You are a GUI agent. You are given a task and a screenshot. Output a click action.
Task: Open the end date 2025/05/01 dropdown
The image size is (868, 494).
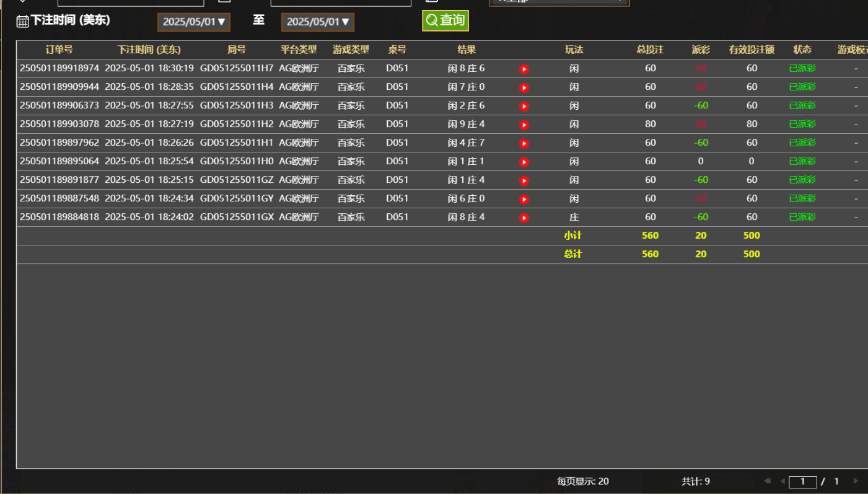[318, 22]
